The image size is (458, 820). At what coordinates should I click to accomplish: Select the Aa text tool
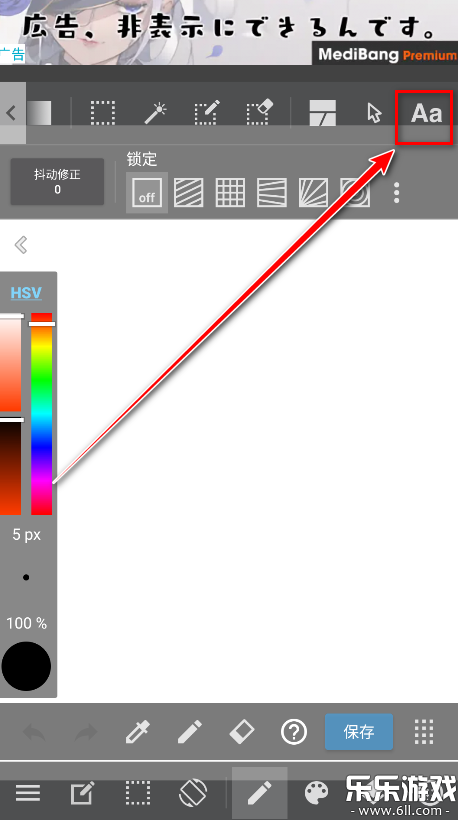coord(426,113)
